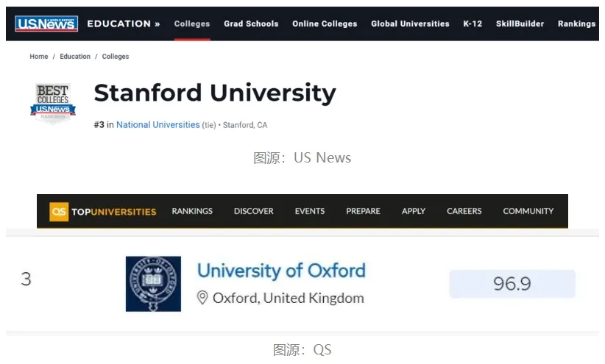Viewport: 605px width, 364px height.
Task: Open the Colleges tab
Action: point(192,24)
